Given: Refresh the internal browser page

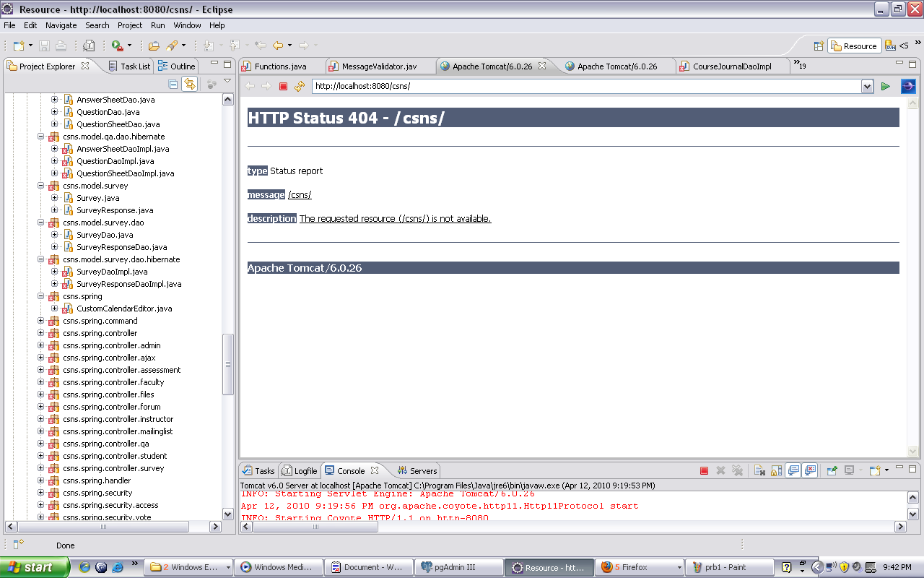Looking at the screenshot, I should click(x=300, y=87).
